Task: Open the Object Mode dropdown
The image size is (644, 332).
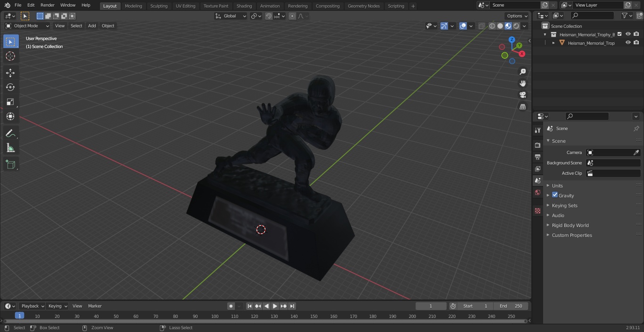Action: pyautogui.click(x=27, y=26)
